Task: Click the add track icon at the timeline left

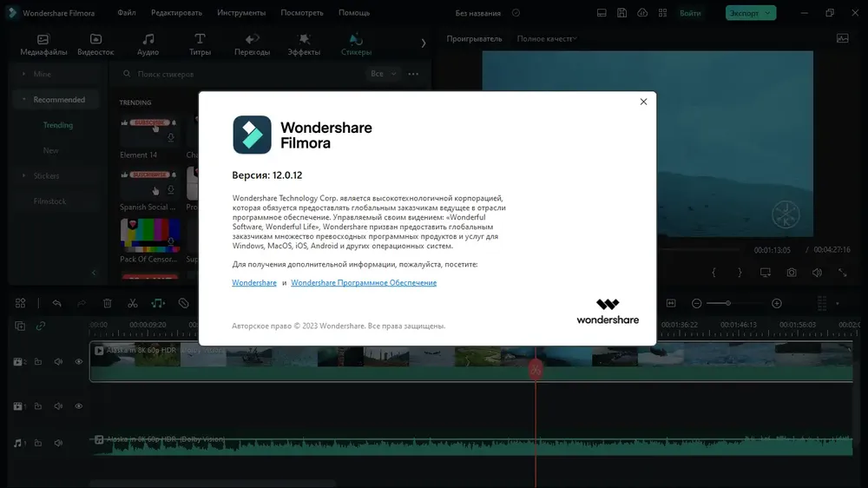Action: click(x=20, y=326)
